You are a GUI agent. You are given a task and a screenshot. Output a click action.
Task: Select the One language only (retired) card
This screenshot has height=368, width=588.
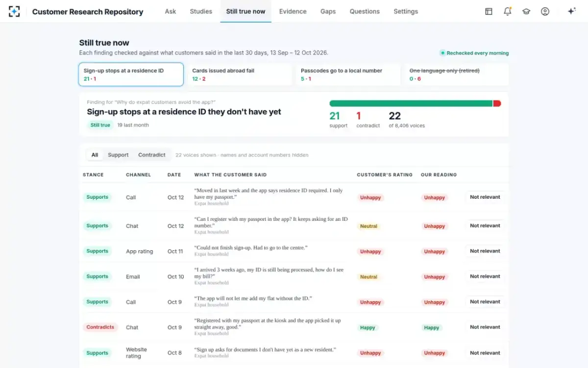point(457,75)
